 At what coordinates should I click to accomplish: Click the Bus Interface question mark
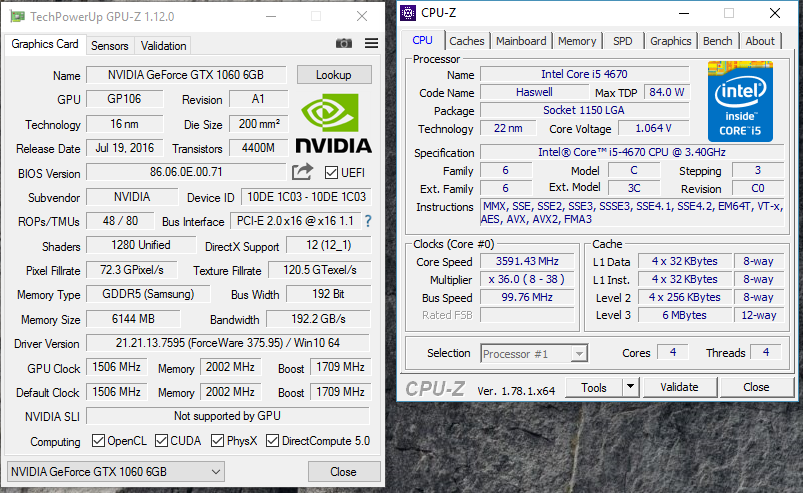coord(367,221)
